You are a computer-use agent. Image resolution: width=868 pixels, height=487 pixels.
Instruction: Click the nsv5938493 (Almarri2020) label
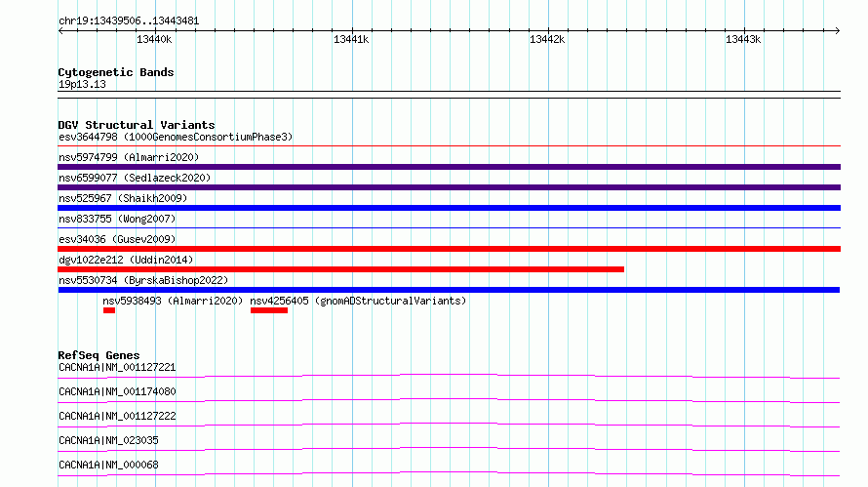173,301
